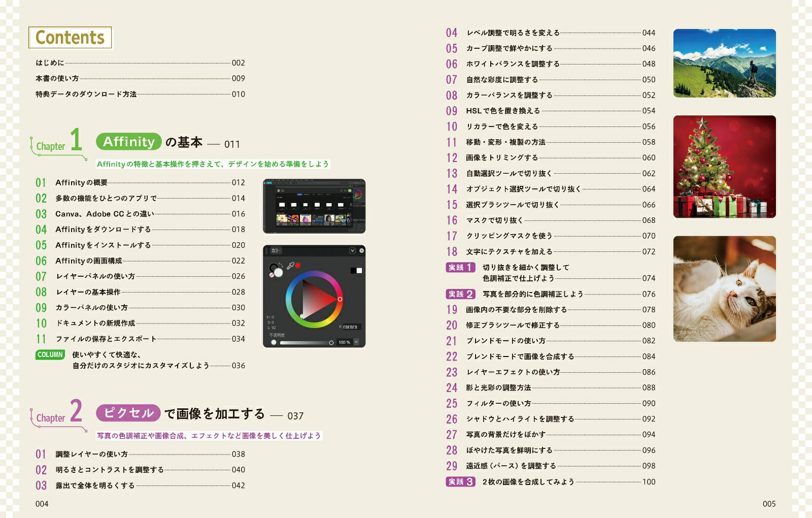Click the purple ピクセル badge in Chapter 2
This screenshot has width=812, height=518.
click(128, 413)
